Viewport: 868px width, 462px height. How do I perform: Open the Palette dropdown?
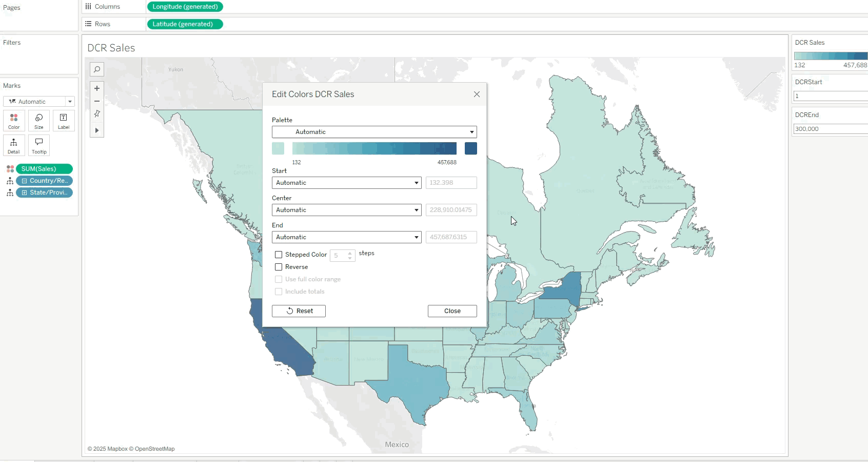pos(374,132)
